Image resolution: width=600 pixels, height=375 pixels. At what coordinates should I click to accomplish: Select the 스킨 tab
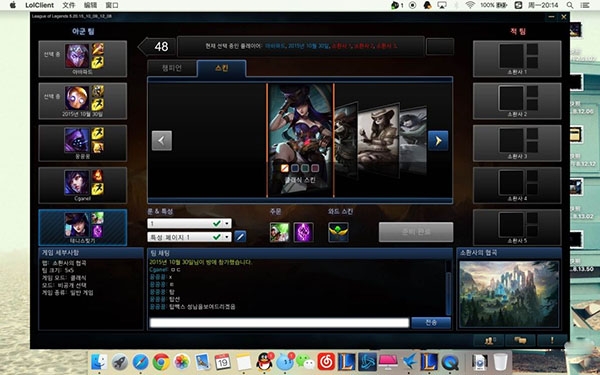pos(222,68)
